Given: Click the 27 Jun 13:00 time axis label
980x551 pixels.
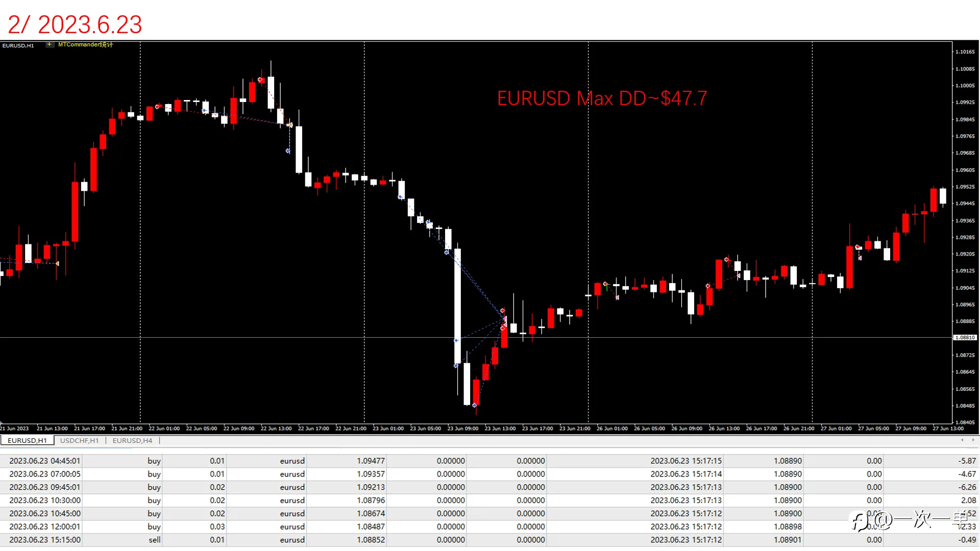Looking at the screenshot, I should [x=948, y=429].
